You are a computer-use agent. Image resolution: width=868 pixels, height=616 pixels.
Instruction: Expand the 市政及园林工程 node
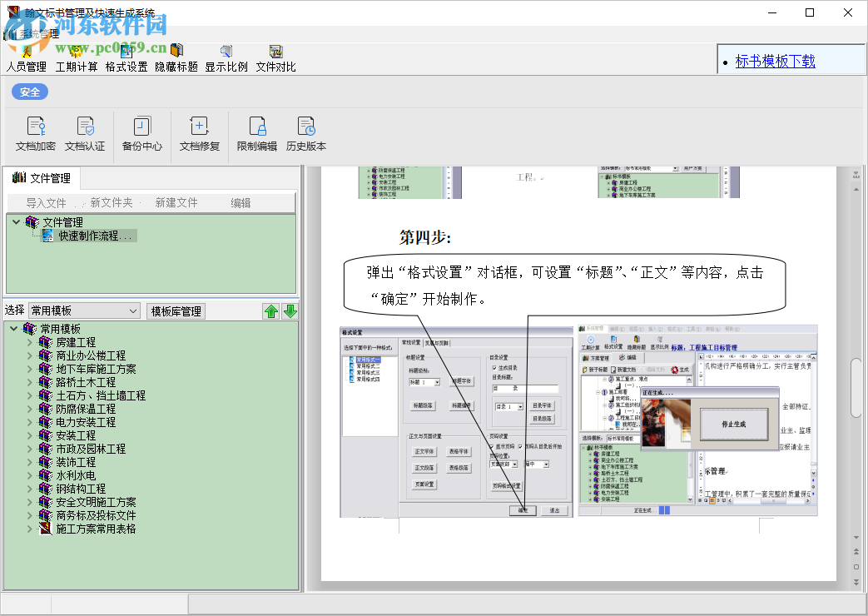click(30, 449)
